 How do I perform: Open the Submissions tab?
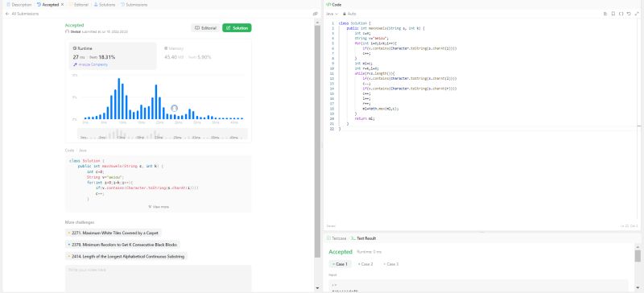click(x=134, y=5)
